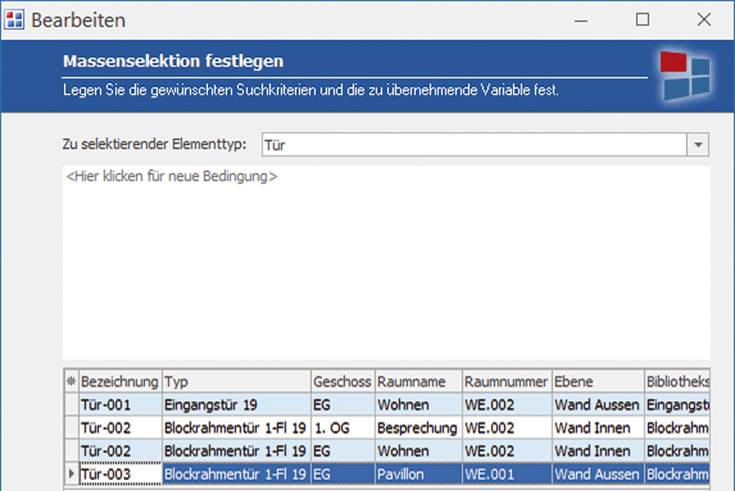This screenshot has width=735, height=491.
Task: Click the Bearbeiten window app icon
Action: (x=14, y=19)
